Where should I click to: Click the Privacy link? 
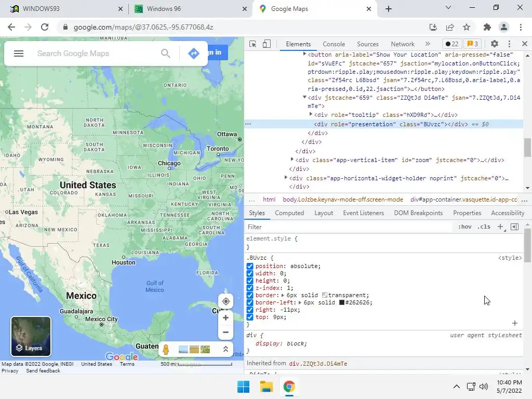[10, 371]
